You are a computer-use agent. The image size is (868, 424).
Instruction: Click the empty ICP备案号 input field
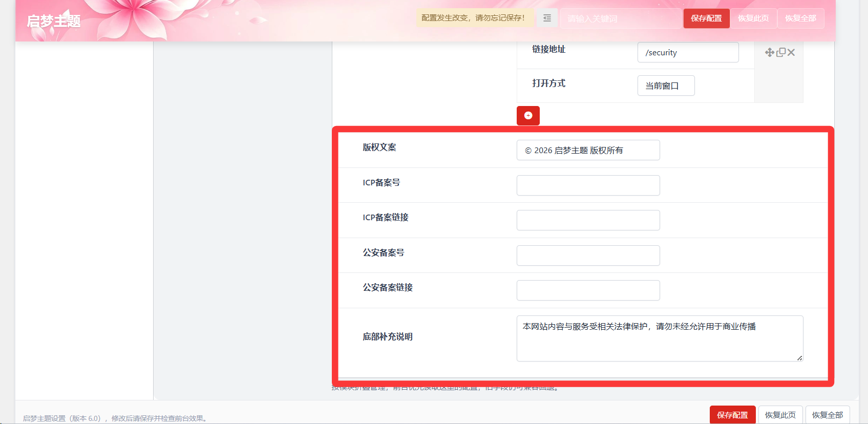coord(588,185)
